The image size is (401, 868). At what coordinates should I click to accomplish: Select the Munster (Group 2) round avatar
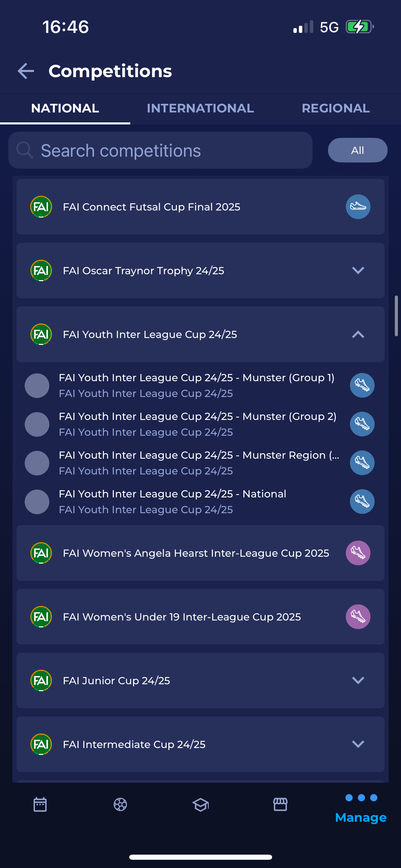point(37,424)
